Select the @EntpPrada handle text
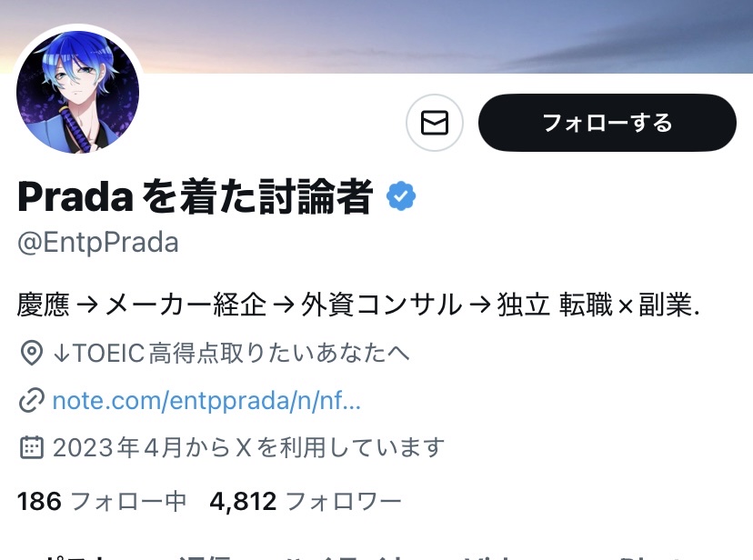Image resolution: width=753 pixels, height=560 pixels. [x=98, y=243]
